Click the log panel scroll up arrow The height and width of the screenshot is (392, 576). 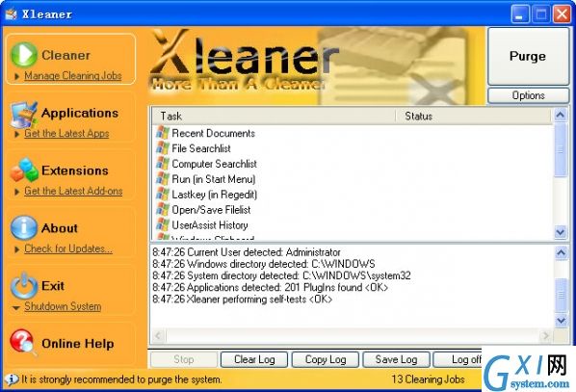561,252
